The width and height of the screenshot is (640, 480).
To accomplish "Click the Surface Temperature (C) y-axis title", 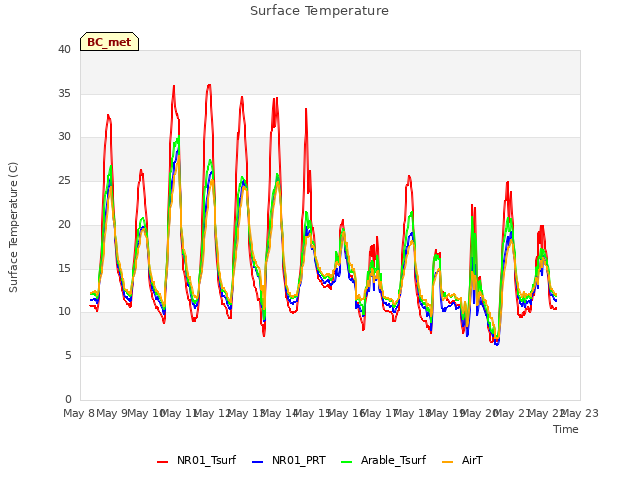I will point(13,227).
